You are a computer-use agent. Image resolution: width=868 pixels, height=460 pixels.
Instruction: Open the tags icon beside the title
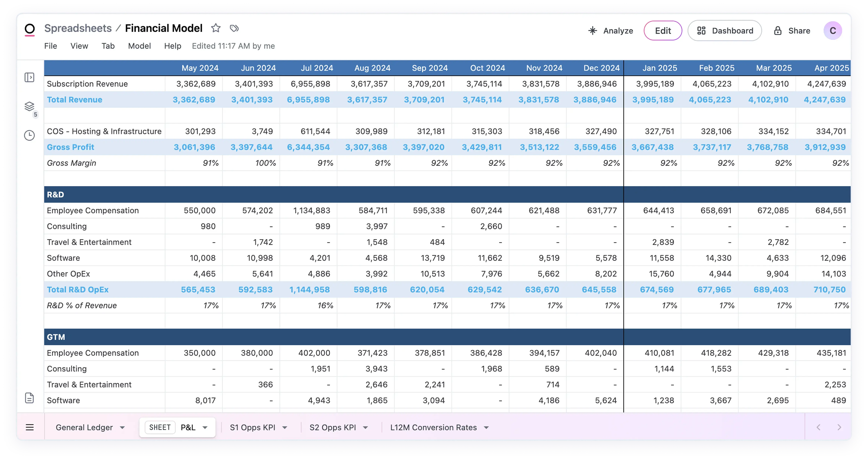point(234,28)
